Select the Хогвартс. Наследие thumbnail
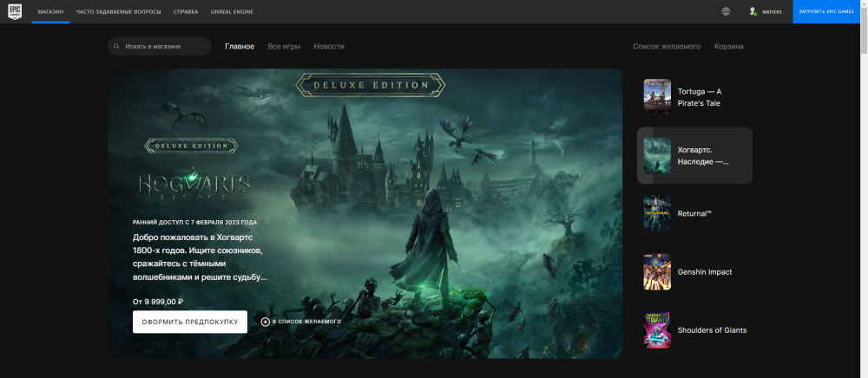 [657, 155]
